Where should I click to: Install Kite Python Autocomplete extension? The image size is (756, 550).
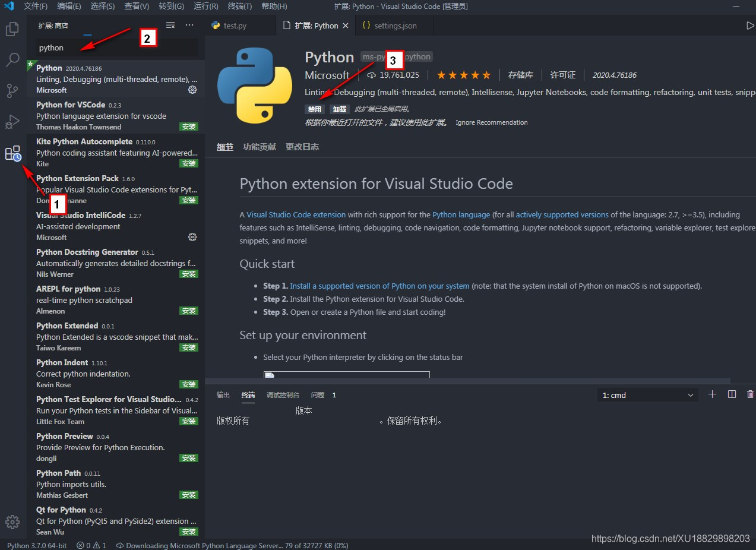(x=189, y=163)
